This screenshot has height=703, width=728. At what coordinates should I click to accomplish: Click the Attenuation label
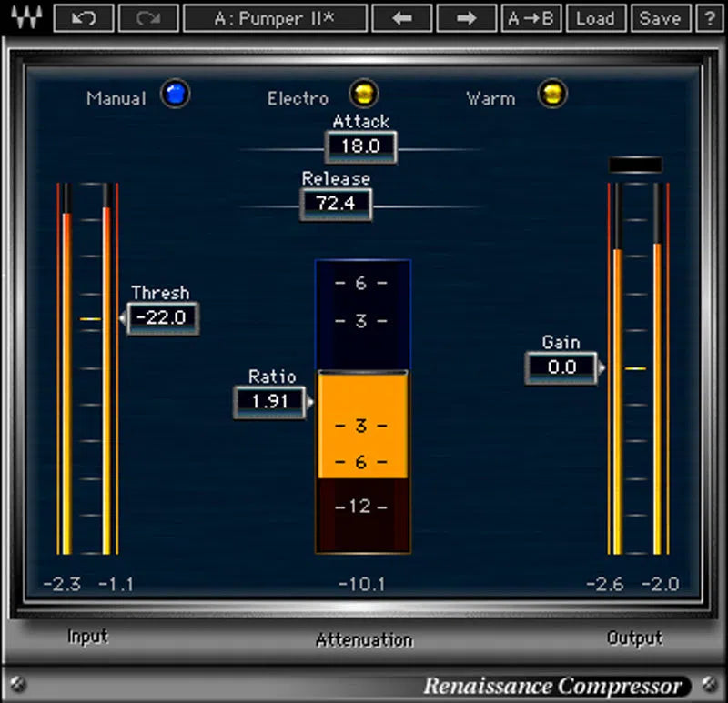click(x=363, y=639)
